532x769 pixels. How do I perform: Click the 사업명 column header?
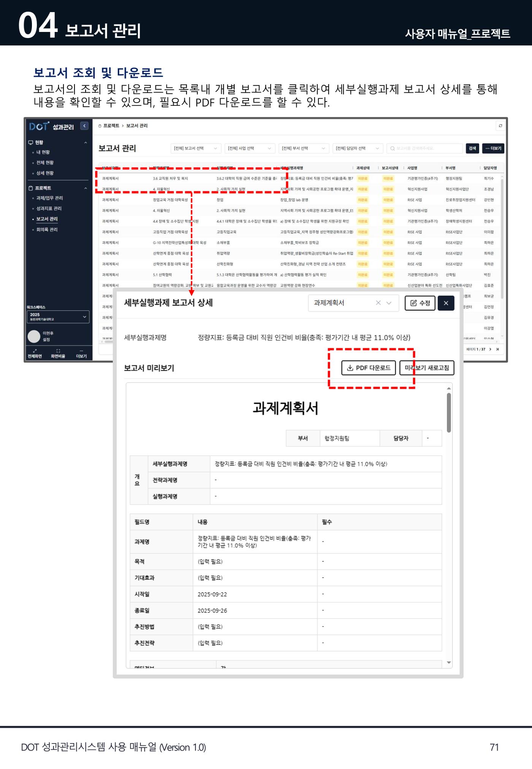pyautogui.click(x=412, y=168)
